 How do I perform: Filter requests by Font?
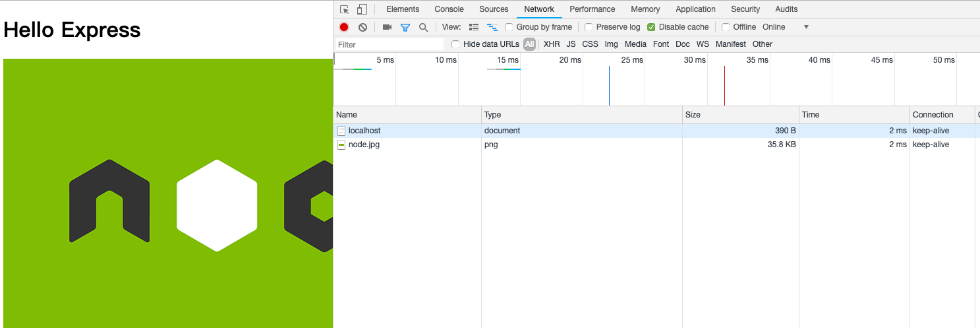pos(661,44)
